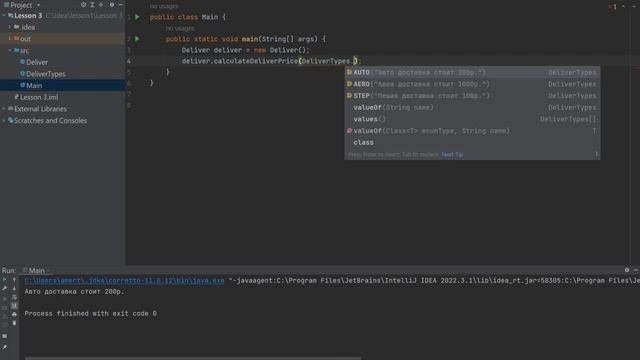The width and height of the screenshot is (640, 360).
Task: Hide the Project tool window
Action: [x=120, y=4]
